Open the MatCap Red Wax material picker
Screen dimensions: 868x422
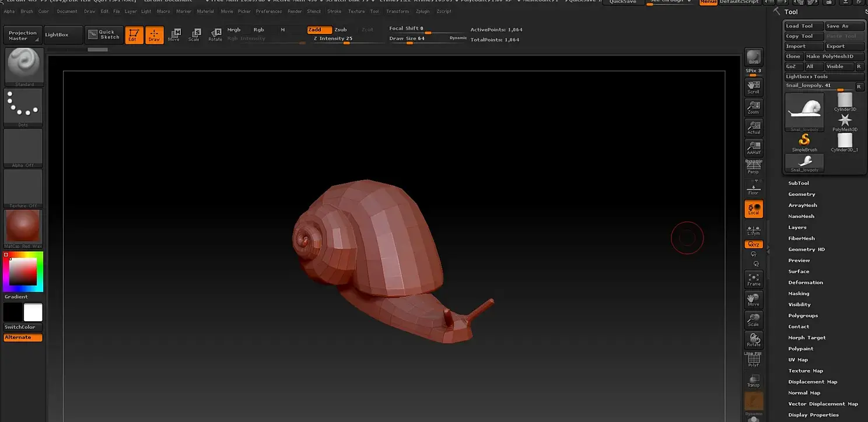[23, 227]
